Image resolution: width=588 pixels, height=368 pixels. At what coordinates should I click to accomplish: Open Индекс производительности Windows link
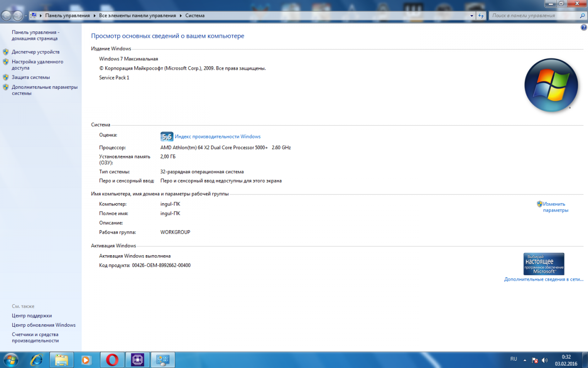click(x=218, y=136)
